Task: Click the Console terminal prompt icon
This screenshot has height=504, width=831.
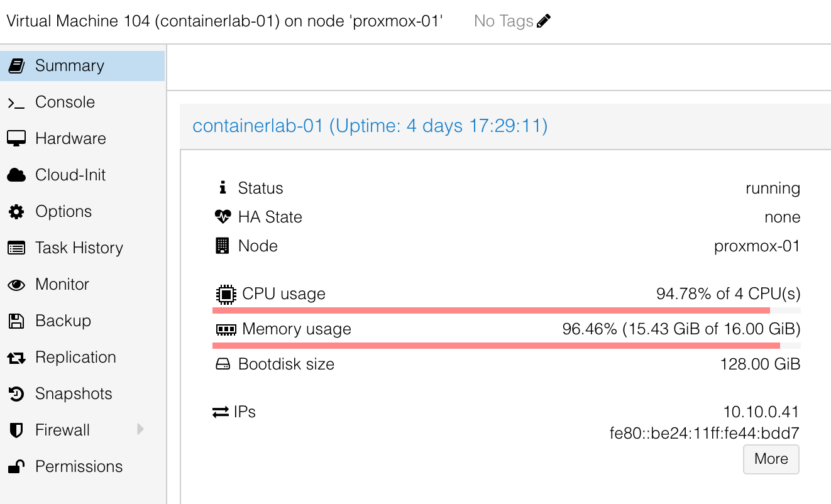Action: (16, 102)
